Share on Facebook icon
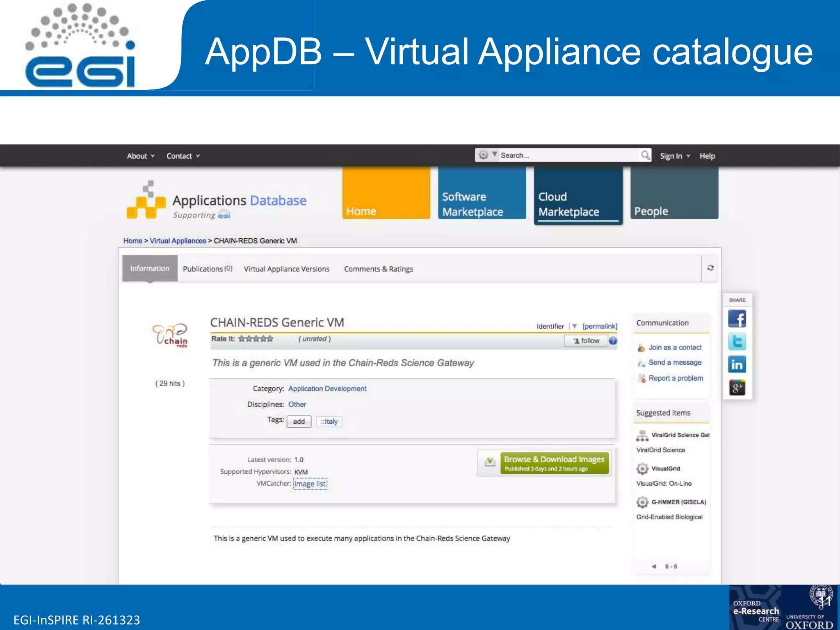This screenshot has height=630, width=840. point(737,319)
